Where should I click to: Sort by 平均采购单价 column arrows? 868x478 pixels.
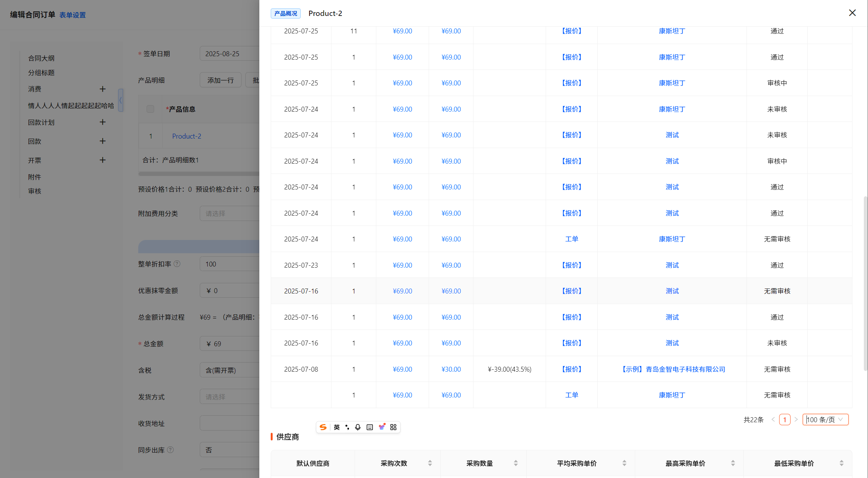coord(624,463)
